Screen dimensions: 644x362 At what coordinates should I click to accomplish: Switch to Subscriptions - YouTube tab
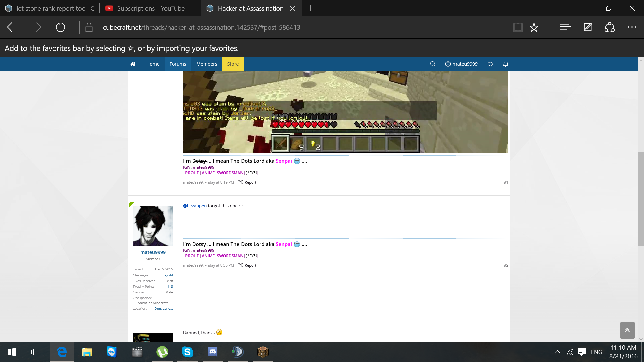coord(151,8)
